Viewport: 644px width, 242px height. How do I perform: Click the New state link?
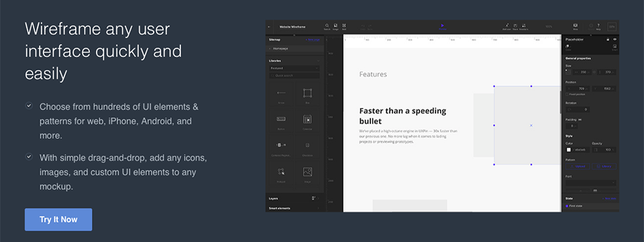click(609, 198)
